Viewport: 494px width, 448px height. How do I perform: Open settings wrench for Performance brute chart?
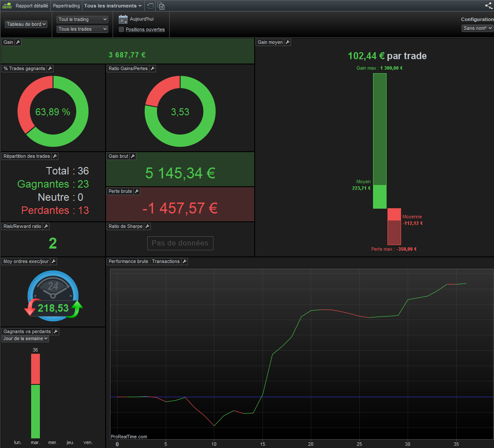coord(185,262)
